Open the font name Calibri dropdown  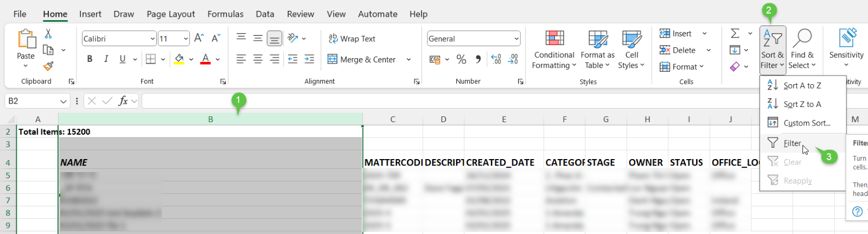pyautogui.click(x=152, y=39)
